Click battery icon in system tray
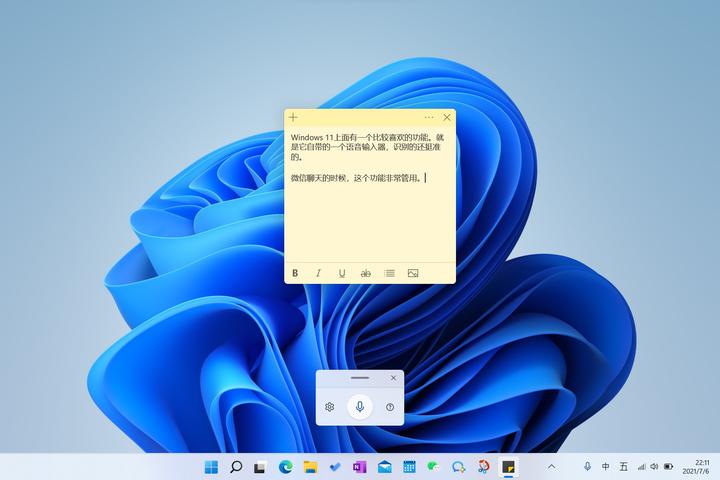Viewport: 720px width, 480px height. click(x=669, y=467)
